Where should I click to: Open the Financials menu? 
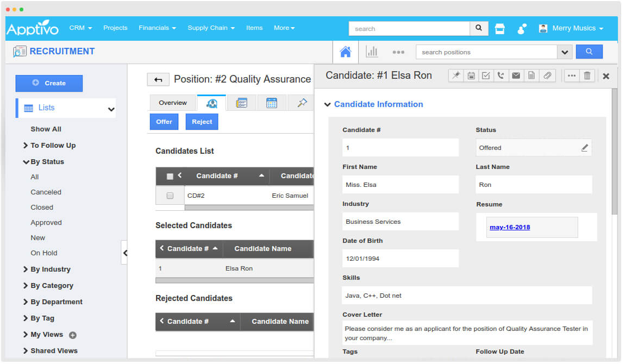(x=157, y=28)
